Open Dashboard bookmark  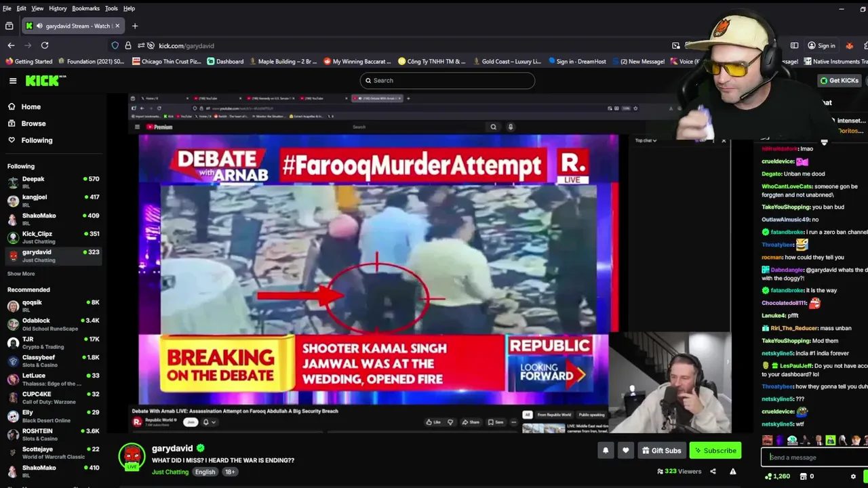tap(225, 61)
